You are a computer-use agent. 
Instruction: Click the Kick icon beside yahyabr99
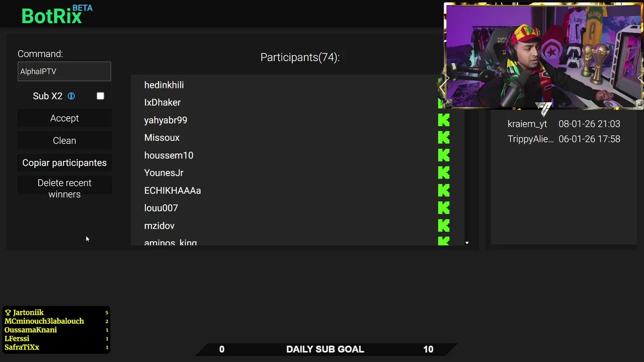(444, 120)
